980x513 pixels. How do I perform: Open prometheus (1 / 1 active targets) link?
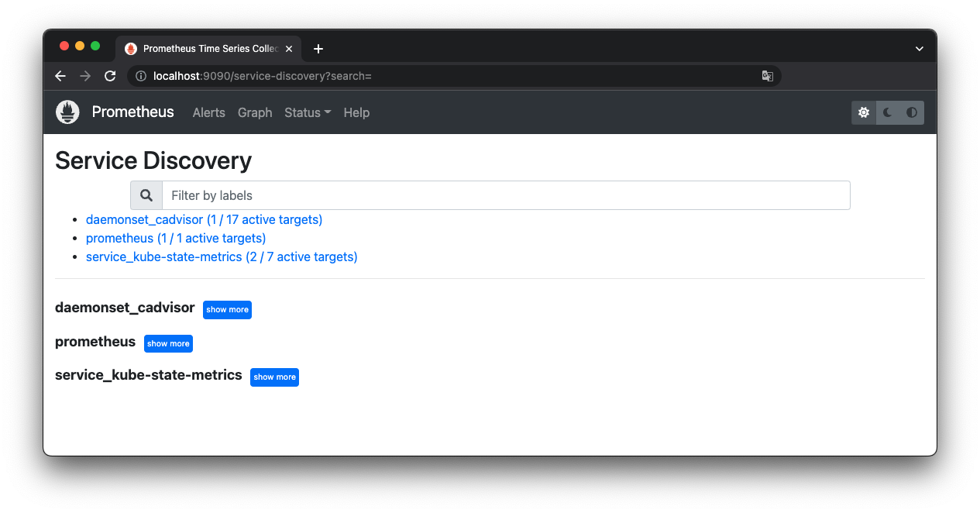click(x=176, y=239)
